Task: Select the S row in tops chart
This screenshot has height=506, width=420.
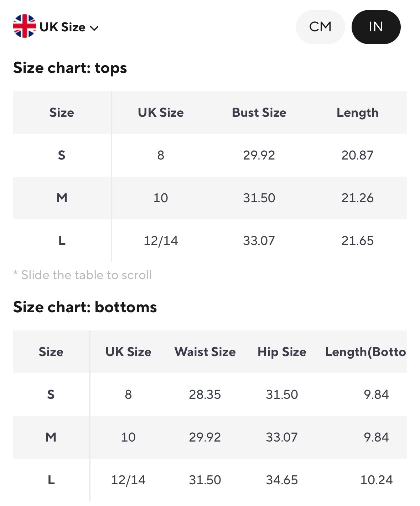Action: click(x=62, y=155)
